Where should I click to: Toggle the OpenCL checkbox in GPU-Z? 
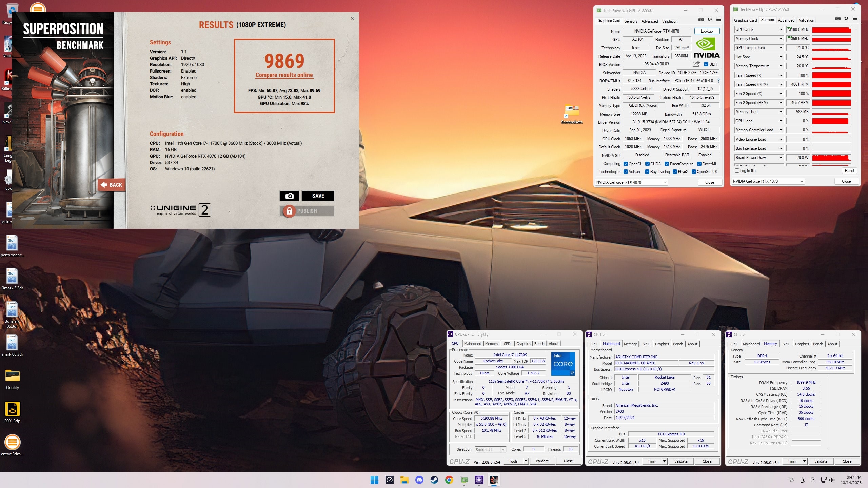[x=626, y=164]
